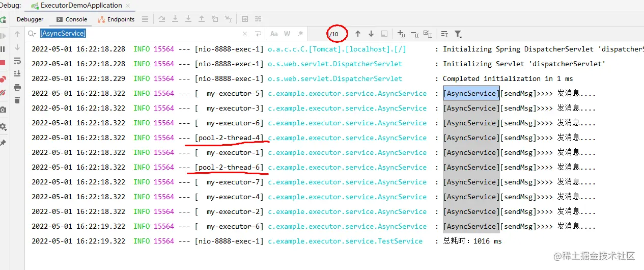The image size is (644, 270).
Task: Click the o.a.c.c.C.[Tomcat].[localhost].[/] logger link
Action: (337, 49)
